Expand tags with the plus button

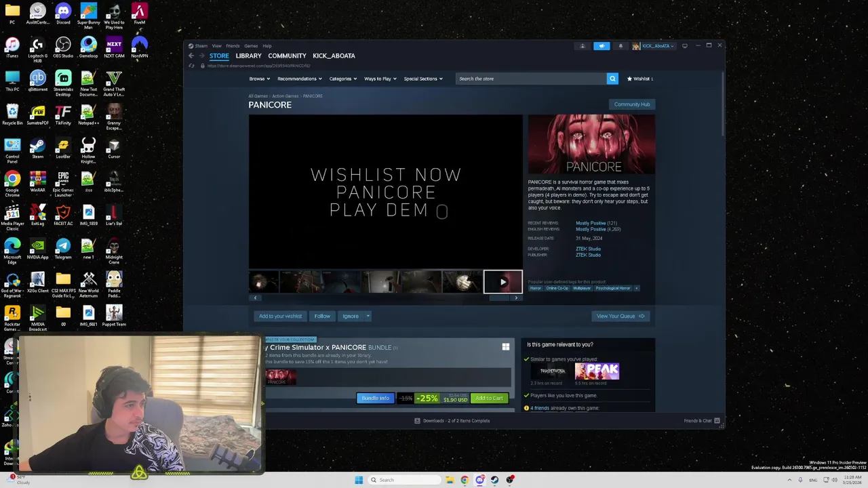point(637,288)
